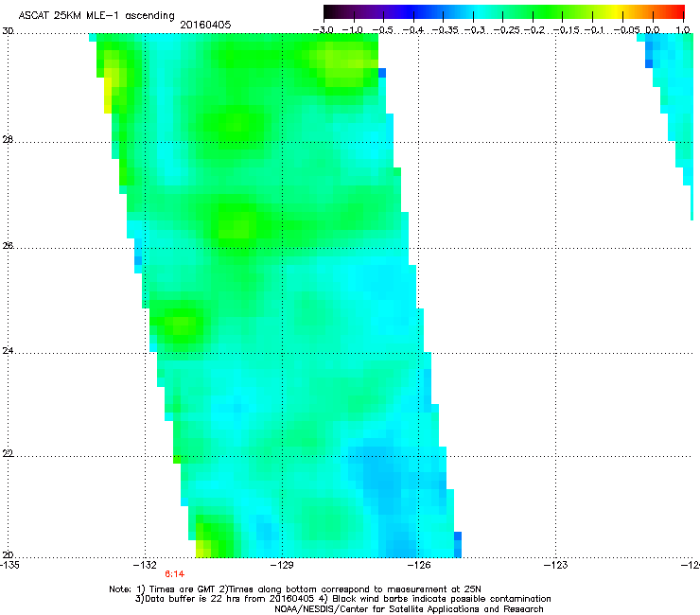Click the latitude label 30
This screenshot has width=700, height=615.
click(x=8, y=31)
